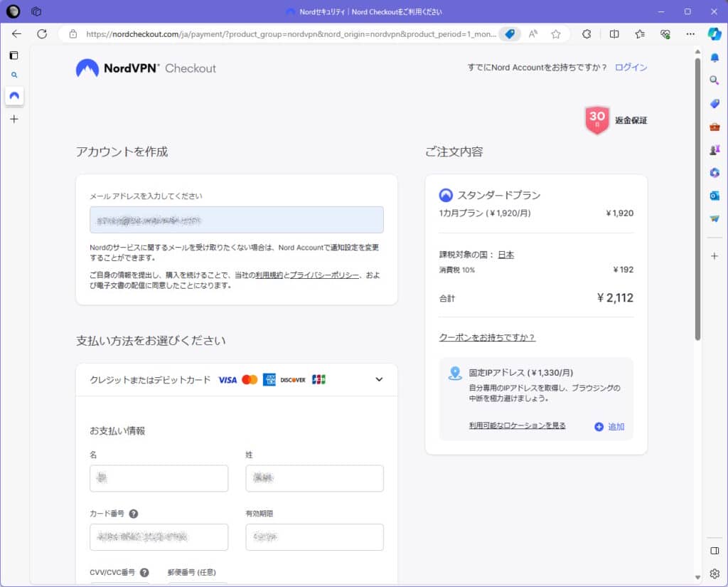Viewport: 728px width, 587px height.
Task: Open the Drop paper plane icon in the sidebar
Action: point(714,218)
